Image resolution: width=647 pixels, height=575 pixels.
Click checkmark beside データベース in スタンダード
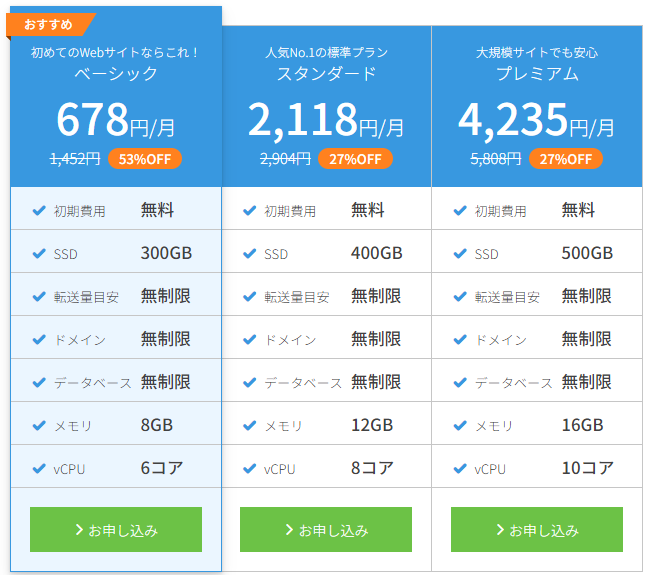pyautogui.click(x=250, y=383)
